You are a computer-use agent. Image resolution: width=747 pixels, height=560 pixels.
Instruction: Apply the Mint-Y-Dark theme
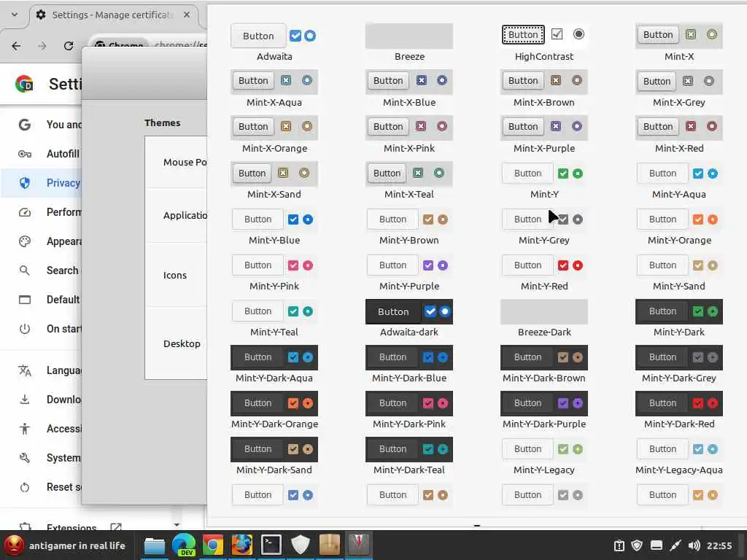pos(679,319)
